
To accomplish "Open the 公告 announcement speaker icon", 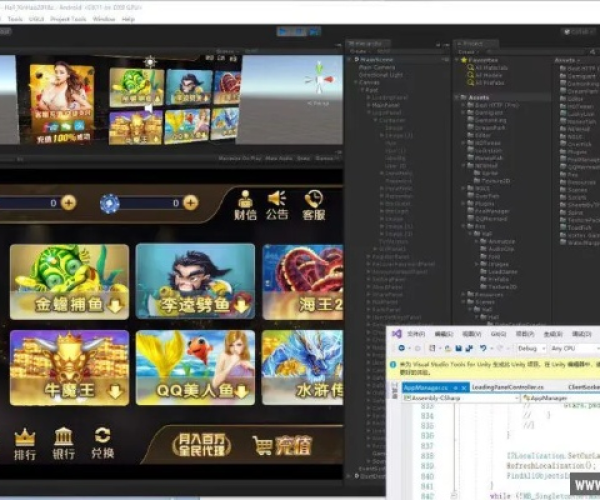I will click(277, 203).
